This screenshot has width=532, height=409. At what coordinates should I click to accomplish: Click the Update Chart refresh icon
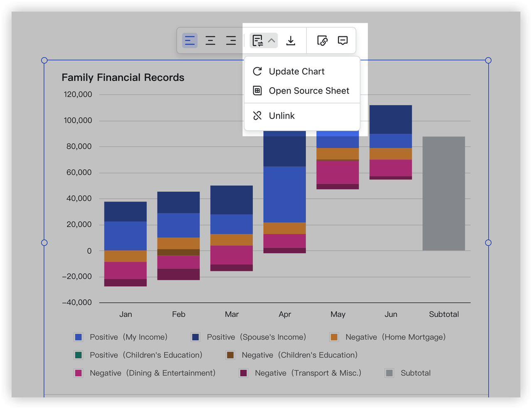[257, 71]
